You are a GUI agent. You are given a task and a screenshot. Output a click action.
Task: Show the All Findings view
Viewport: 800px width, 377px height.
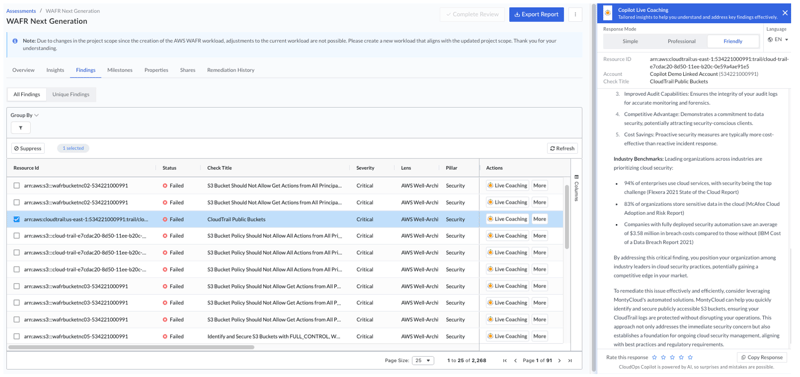tap(27, 94)
